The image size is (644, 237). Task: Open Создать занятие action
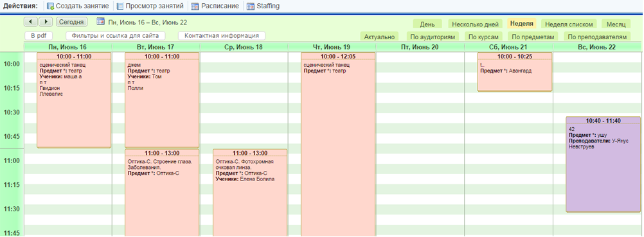tap(82, 6)
